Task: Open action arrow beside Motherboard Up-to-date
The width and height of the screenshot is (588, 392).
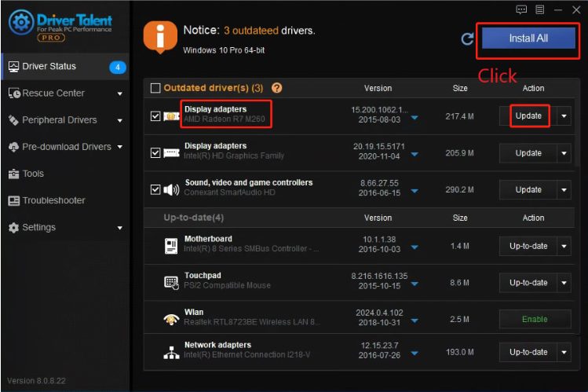Action: pyautogui.click(x=564, y=247)
